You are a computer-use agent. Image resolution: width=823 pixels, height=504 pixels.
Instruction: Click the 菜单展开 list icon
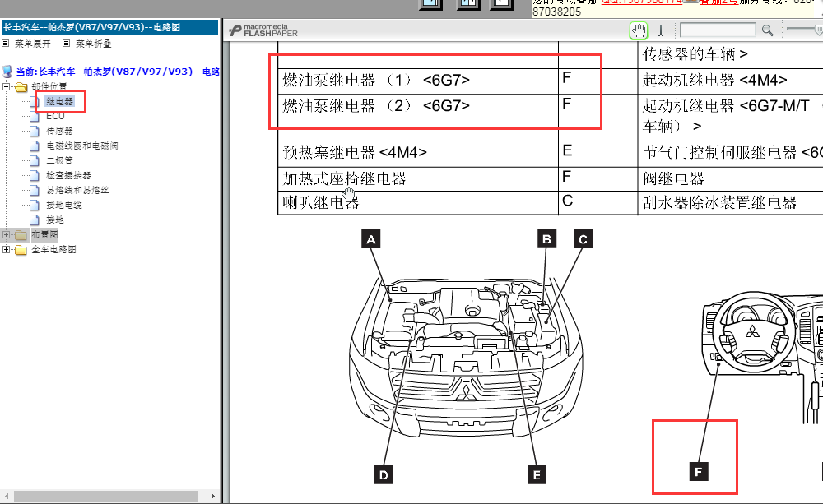pyautogui.click(x=6, y=44)
